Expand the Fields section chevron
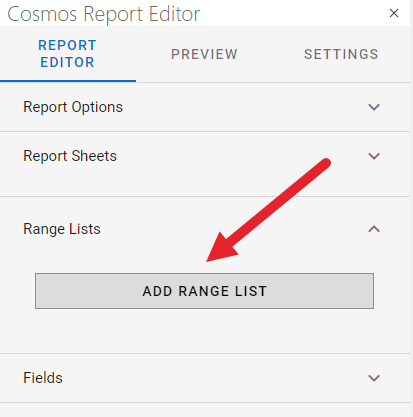Viewport: 413px width, 417px height. coord(374,378)
